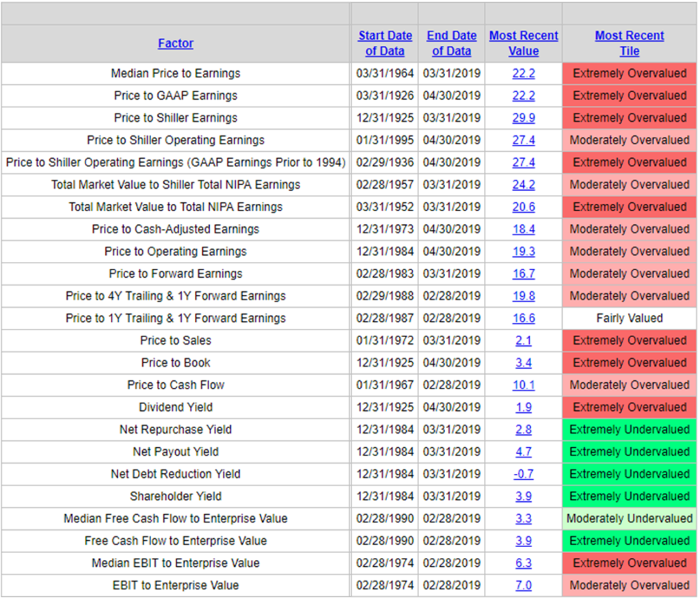Open the 2.1 Price to Sales value
This screenshot has width=700, height=599.
tap(524, 341)
